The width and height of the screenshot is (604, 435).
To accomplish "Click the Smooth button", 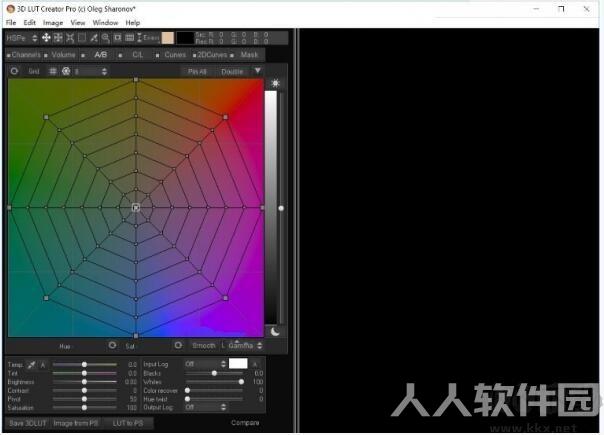I will 203,346.
